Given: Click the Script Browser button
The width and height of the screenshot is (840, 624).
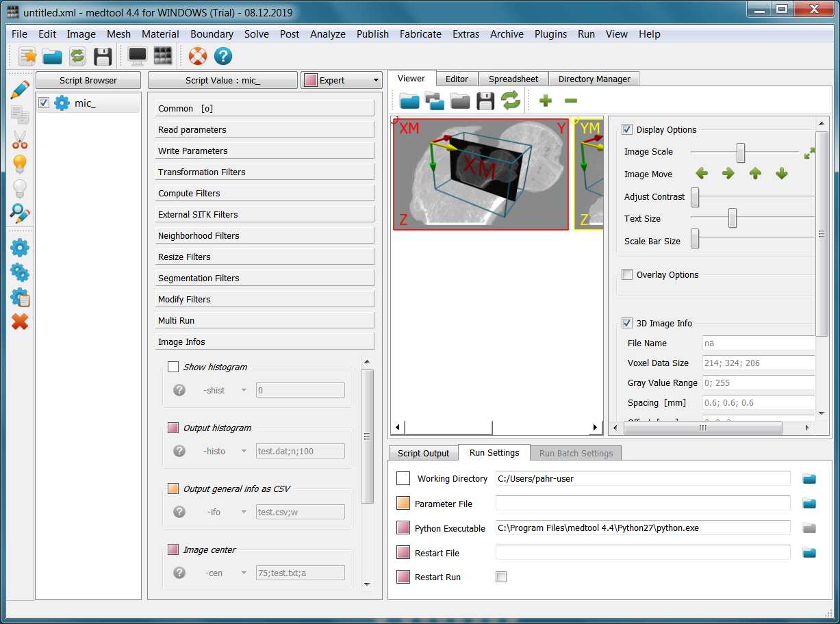Looking at the screenshot, I should [88, 81].
